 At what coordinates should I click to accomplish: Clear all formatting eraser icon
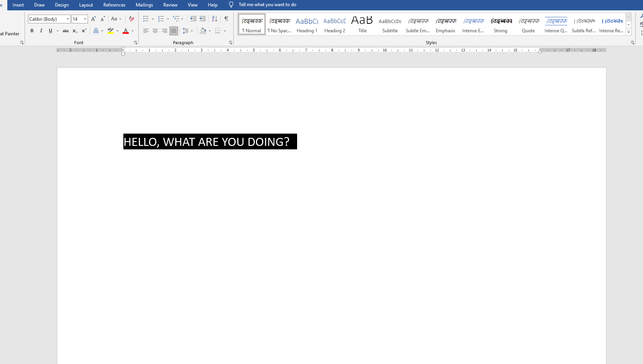131,19
